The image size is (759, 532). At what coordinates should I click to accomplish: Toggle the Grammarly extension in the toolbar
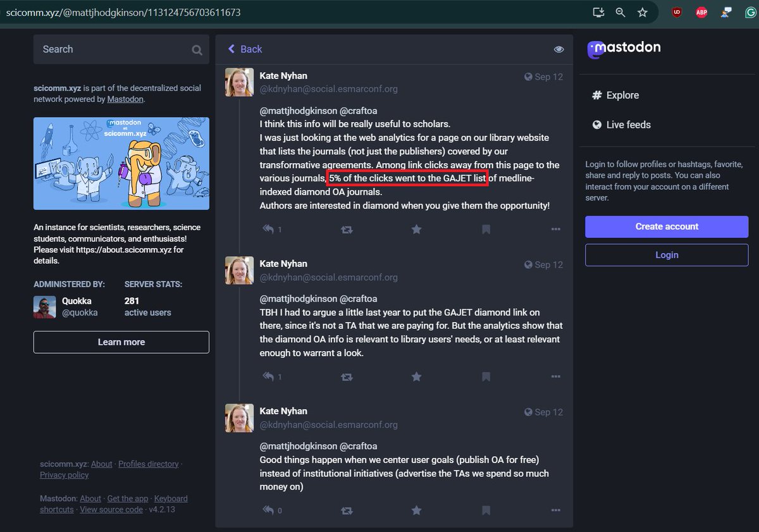[x=750, y=12]
